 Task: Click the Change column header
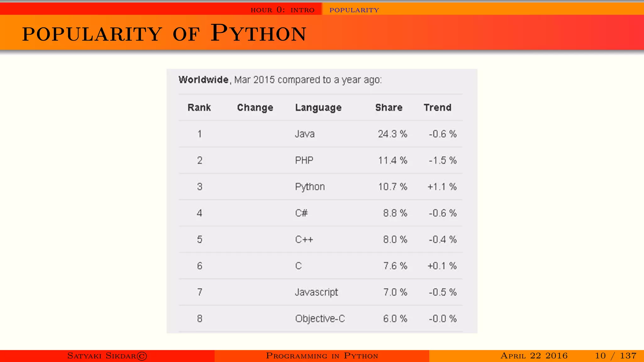click(x=255, y=107)
